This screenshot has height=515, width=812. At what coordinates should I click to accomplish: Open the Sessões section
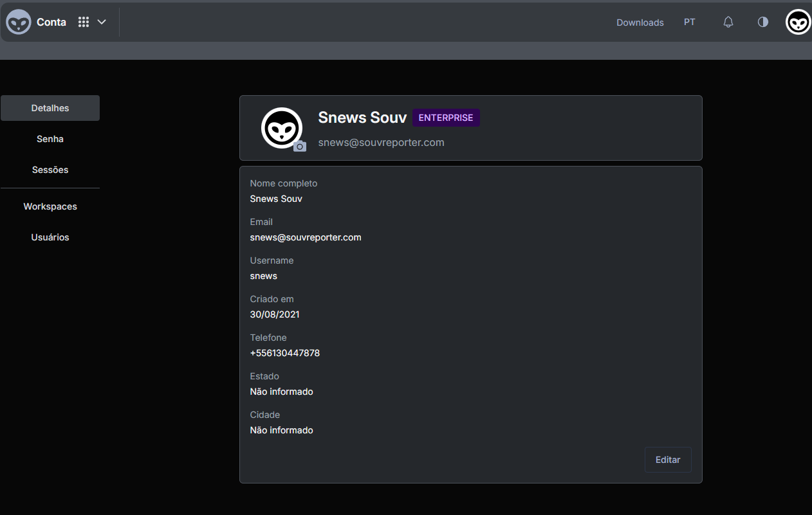50,170
